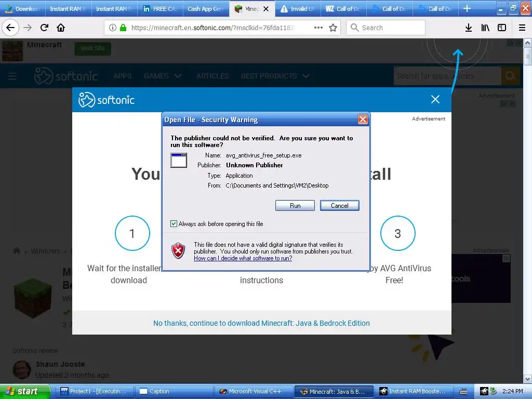
Task: Bookmark this page with the star icon
Action: (x=333, y=28)
